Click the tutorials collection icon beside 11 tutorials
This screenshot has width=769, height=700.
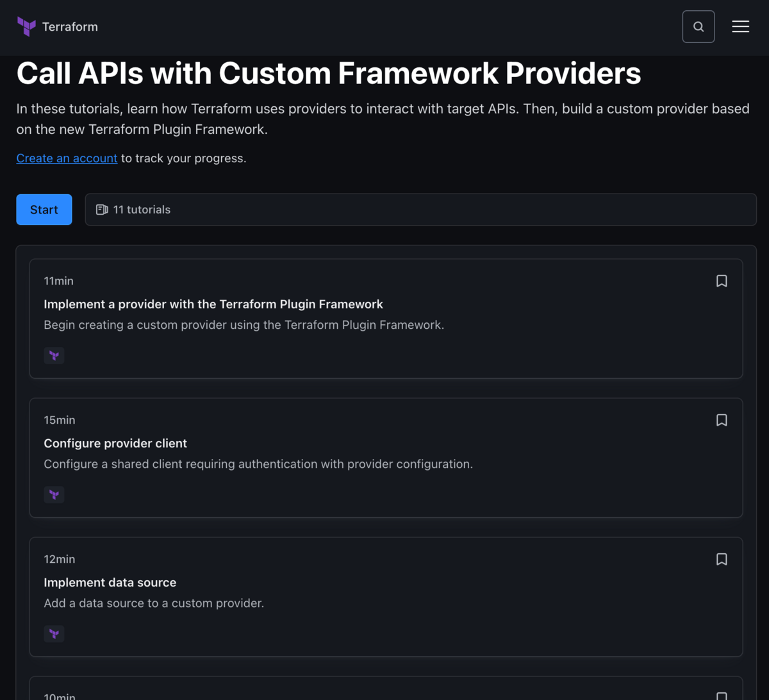point(102,210)
